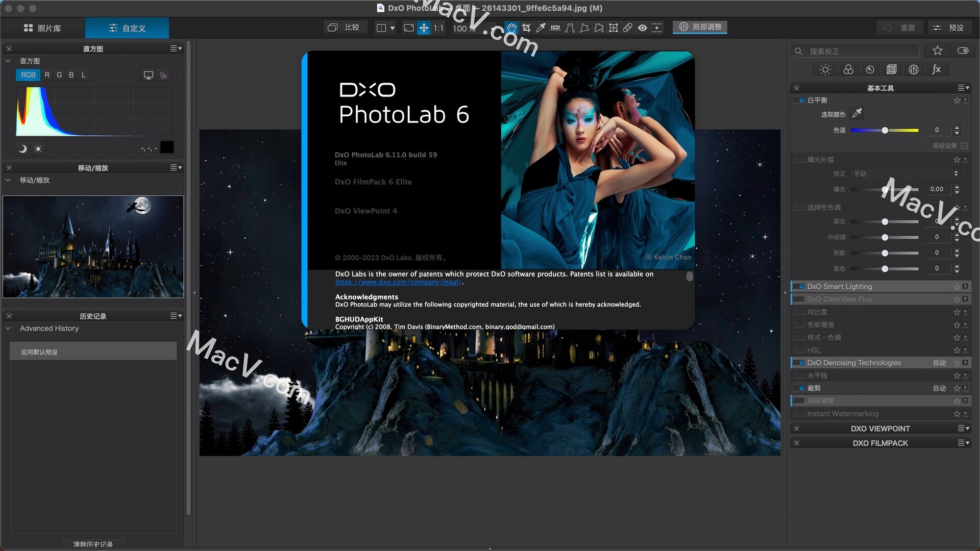The image size is (980, 551).
Task: Click the 预设 presets button
Action: (948, 28)
